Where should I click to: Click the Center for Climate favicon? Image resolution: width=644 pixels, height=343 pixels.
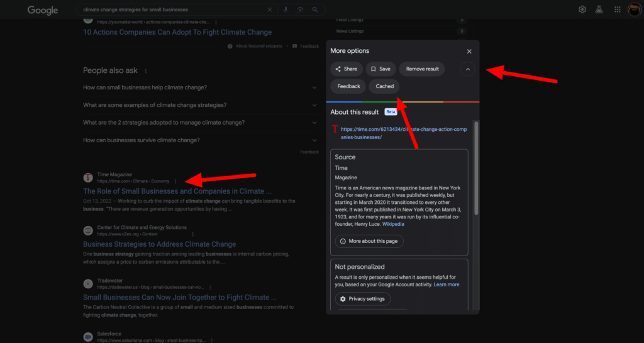[88, 230]
